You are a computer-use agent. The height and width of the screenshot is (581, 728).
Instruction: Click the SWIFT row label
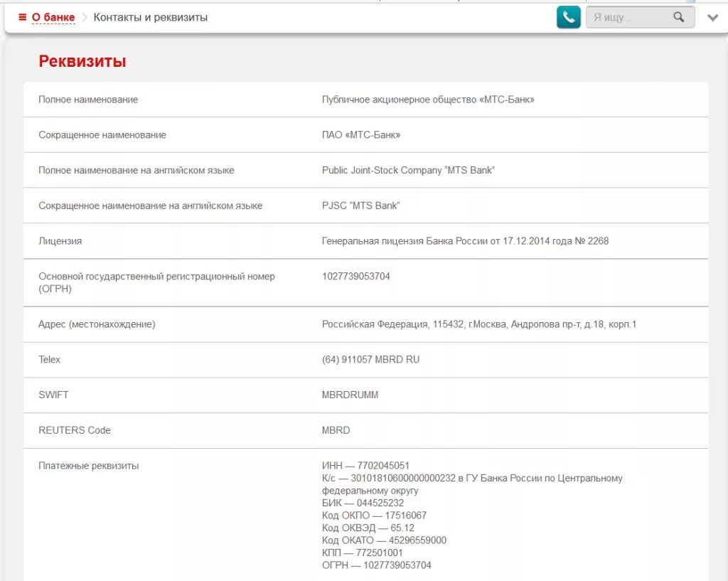click(x=53, y=395)
